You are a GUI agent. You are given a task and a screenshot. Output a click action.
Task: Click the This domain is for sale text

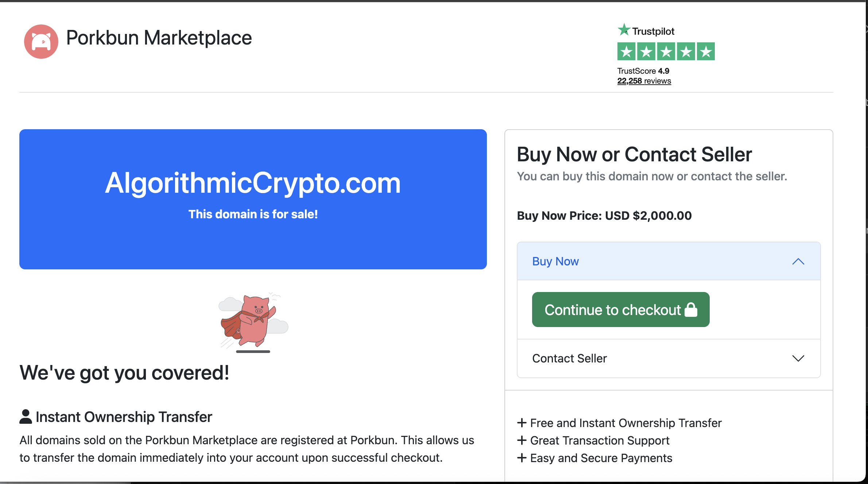253,214
